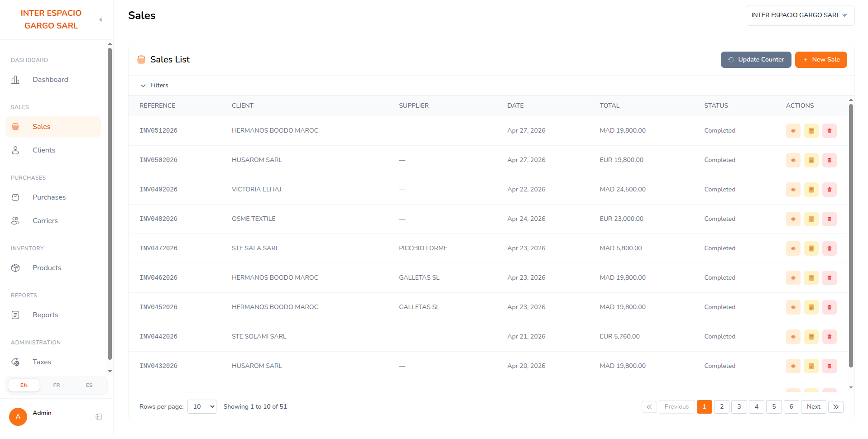The height and width of the screenshot is (439, 868).
Task: View sale INV0462026 with the eye icon
Action: coord(793,278)
